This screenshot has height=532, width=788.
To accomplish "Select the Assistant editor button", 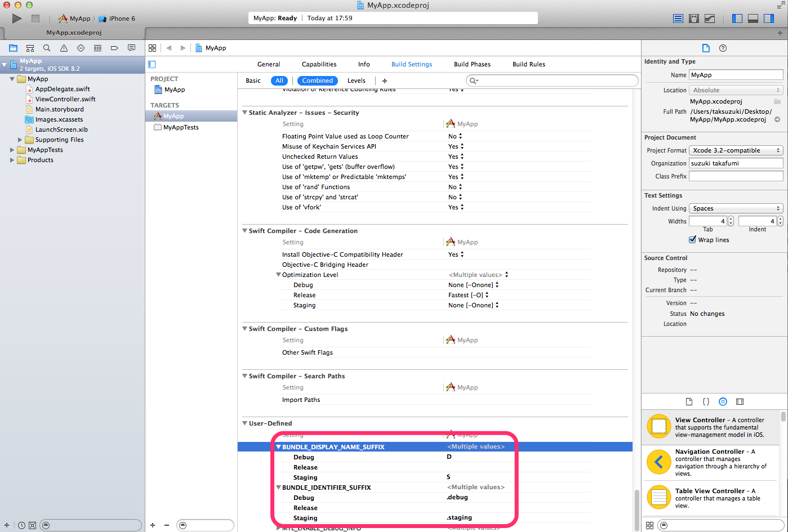I will coord(694,19).
